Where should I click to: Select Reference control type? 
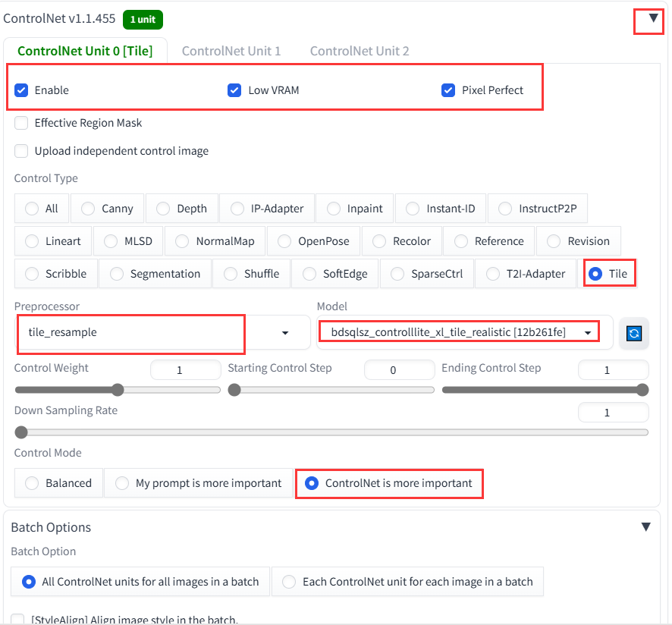click(x=489, y=241)
